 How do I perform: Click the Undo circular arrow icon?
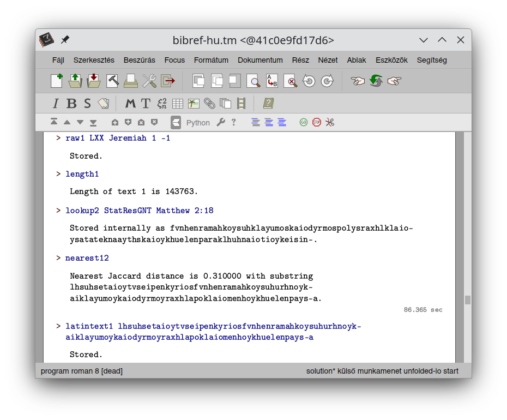pyautogui.click(x=309, y=81)
